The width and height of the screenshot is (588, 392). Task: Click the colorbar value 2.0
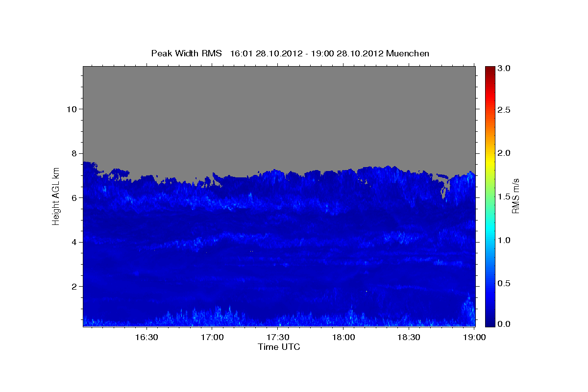504,153
